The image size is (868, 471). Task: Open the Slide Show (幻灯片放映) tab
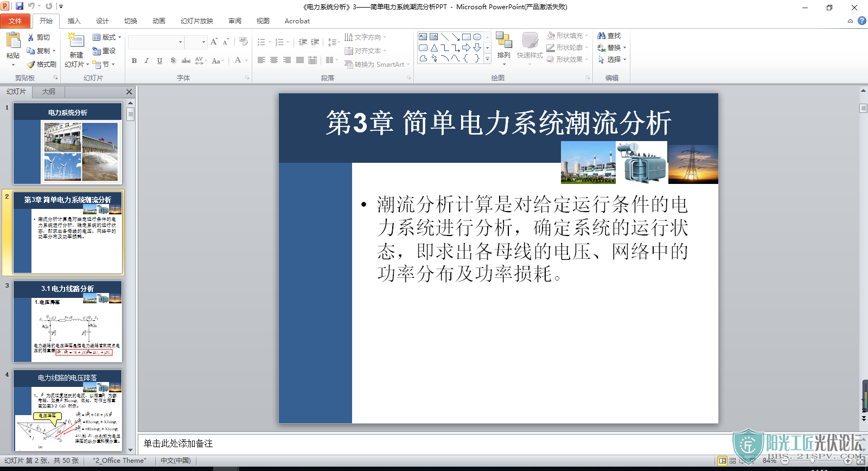coord(197,21)
